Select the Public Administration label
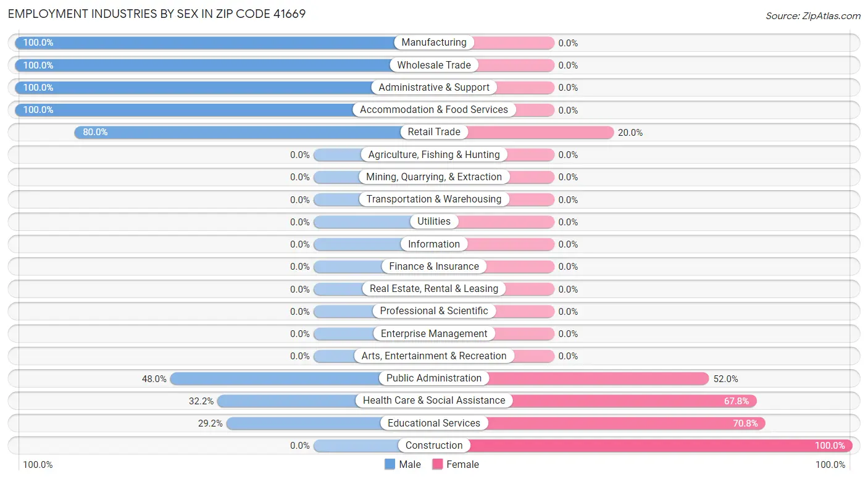 point(434,378)
